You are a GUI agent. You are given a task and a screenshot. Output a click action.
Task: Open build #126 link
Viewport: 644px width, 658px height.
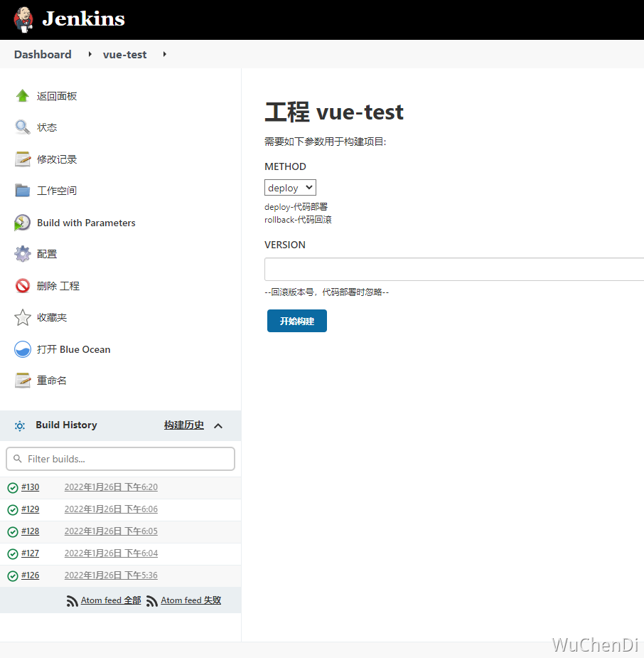pyautogui.click(x=30, y=575)
